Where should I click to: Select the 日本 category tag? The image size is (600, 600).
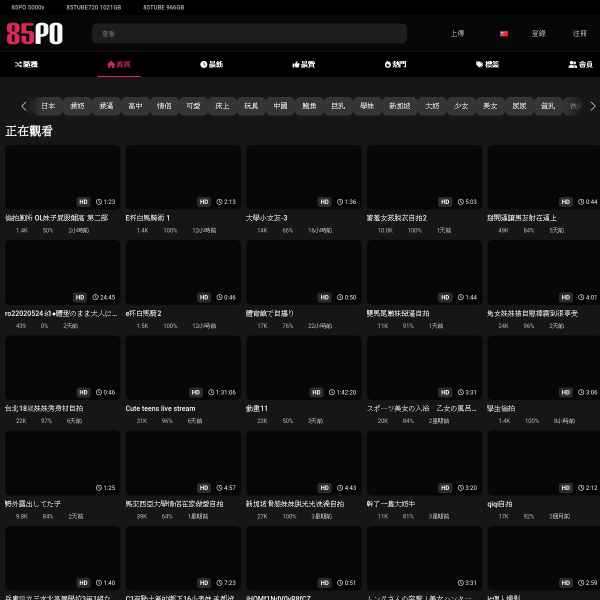pyautogui.click(x=48, y=106)
